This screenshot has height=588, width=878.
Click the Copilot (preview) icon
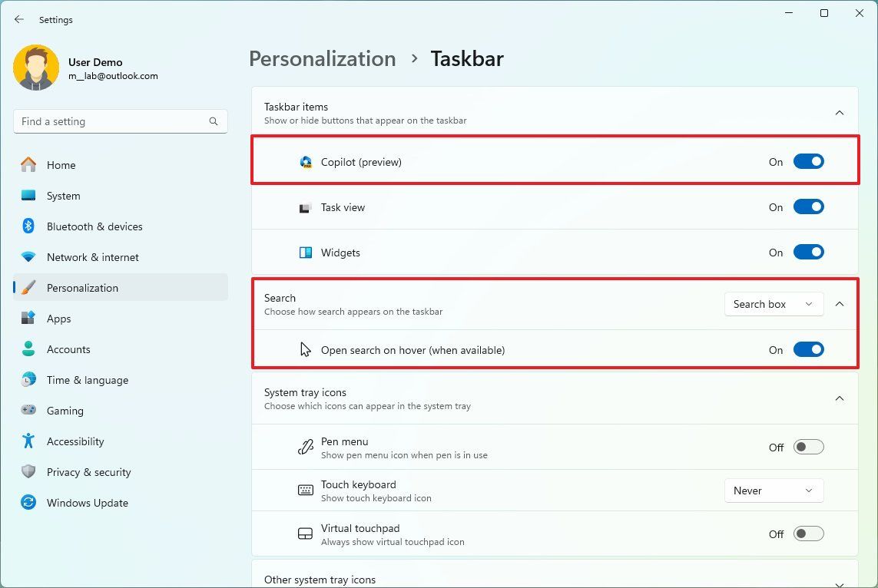click(306, 161)
